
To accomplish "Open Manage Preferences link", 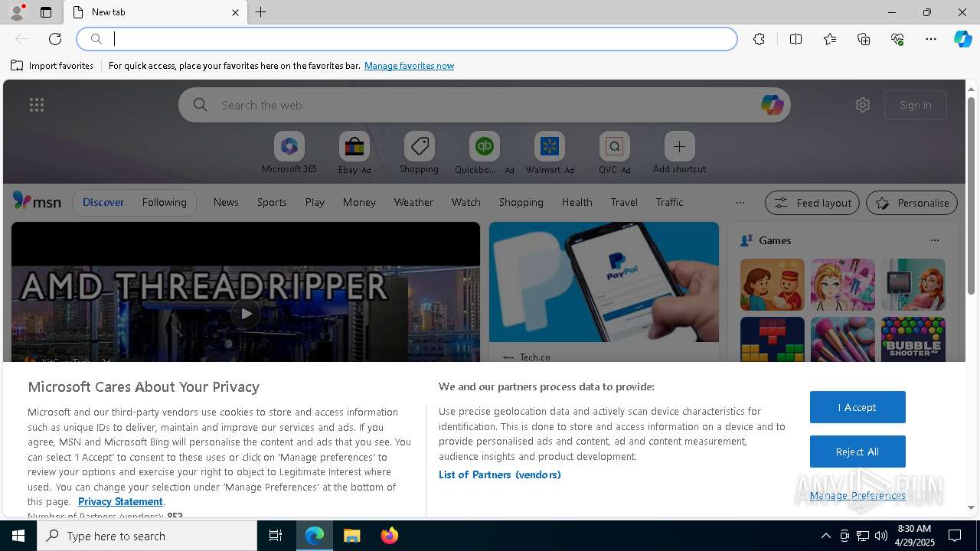I will coord(857,496).
